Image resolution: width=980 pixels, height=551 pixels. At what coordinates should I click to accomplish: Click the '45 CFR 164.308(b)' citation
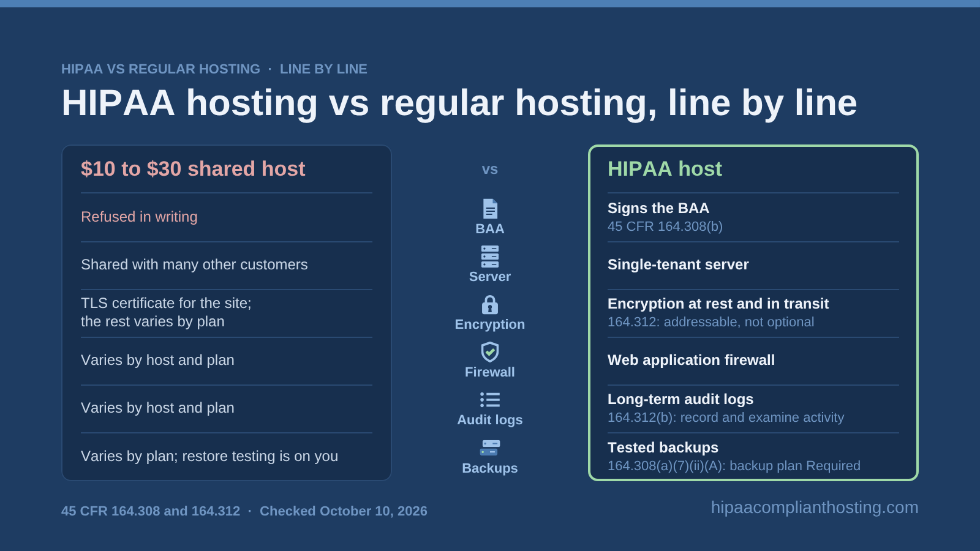[x=665, y=227]
